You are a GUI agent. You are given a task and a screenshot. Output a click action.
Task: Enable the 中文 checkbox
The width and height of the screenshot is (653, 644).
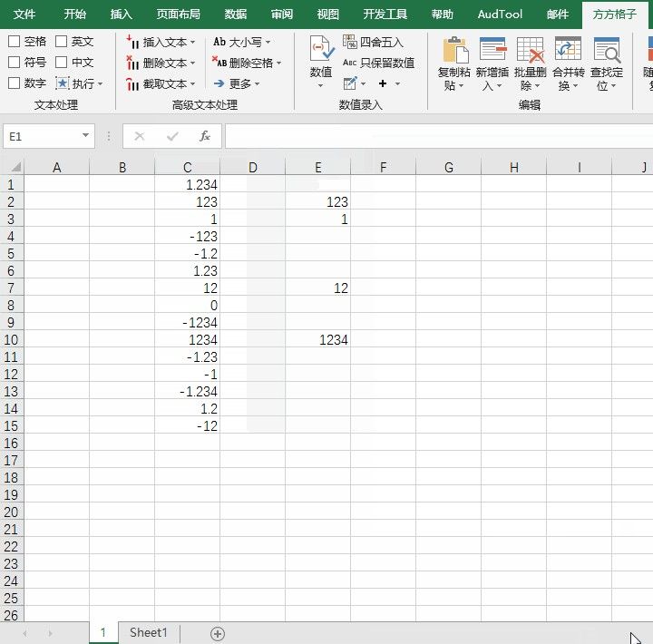(62, 62)
